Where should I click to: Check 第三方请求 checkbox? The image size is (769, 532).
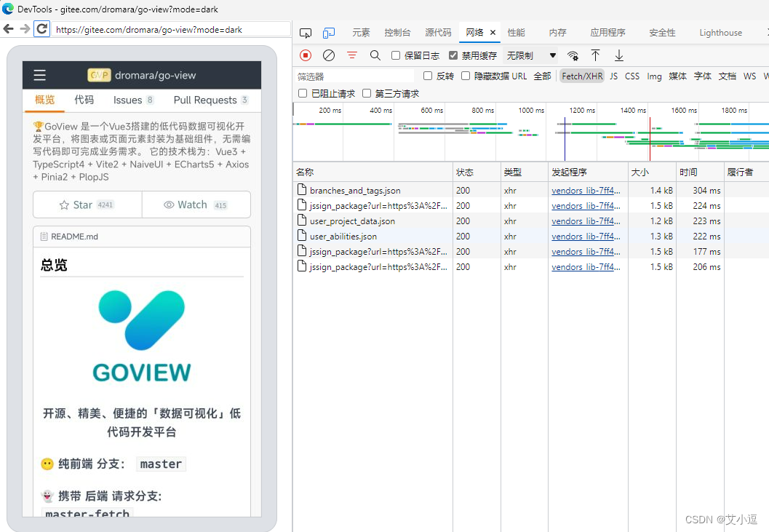(x=367, y=93)
